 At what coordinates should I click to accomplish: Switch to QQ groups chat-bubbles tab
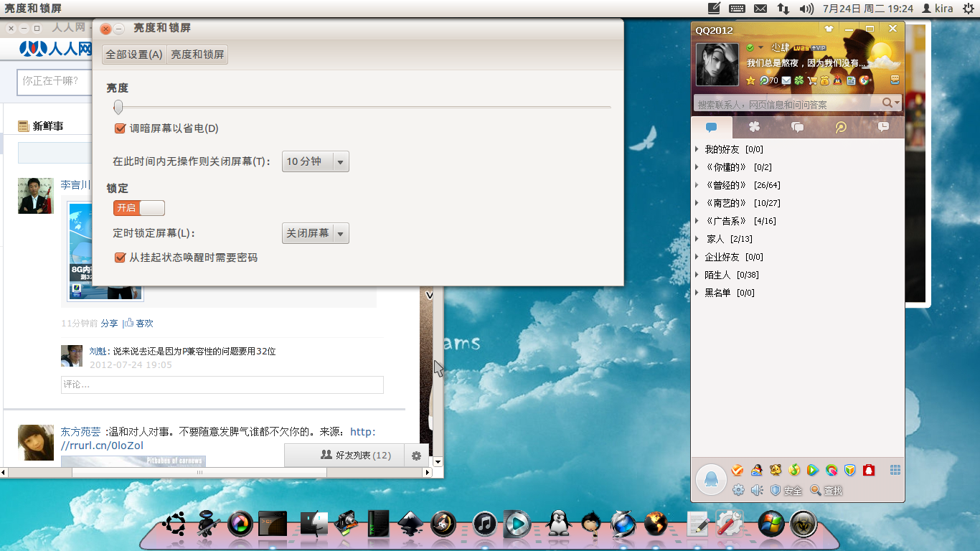point(797,127)
